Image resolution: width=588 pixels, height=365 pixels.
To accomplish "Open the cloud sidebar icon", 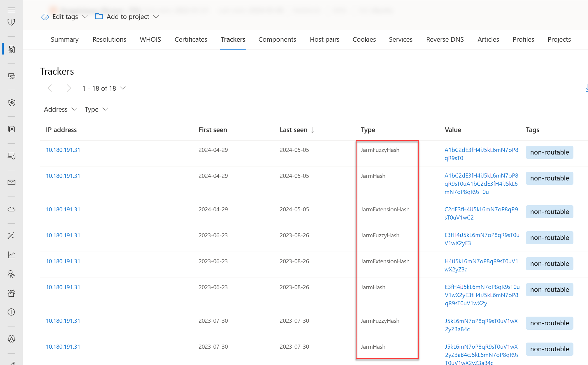I will click(11, 209).
